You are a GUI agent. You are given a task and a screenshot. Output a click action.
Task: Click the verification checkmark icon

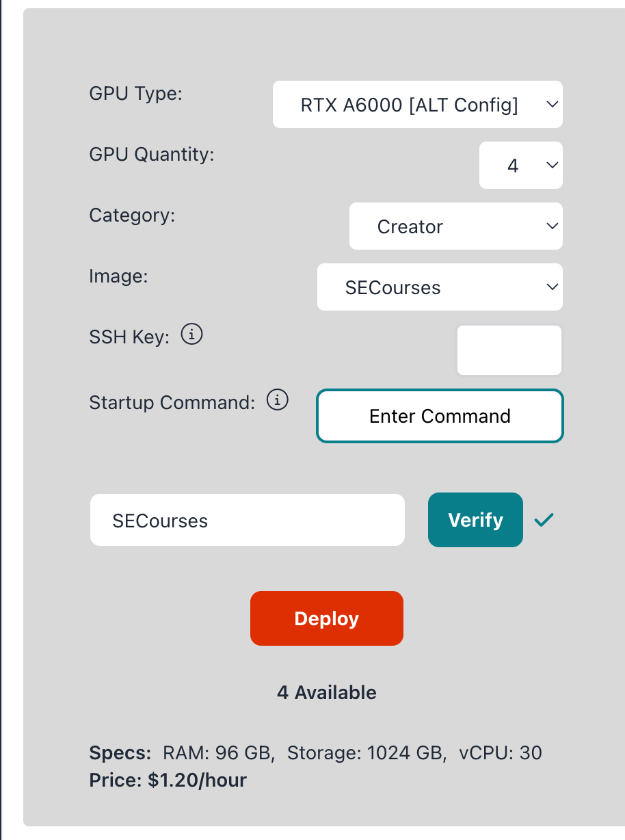pos(544,521)
